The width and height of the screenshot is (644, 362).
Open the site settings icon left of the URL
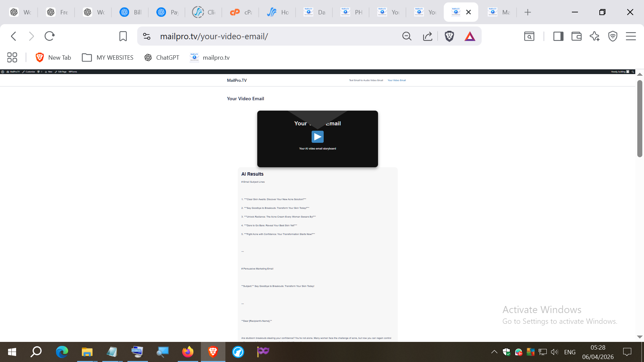[147, 36]
